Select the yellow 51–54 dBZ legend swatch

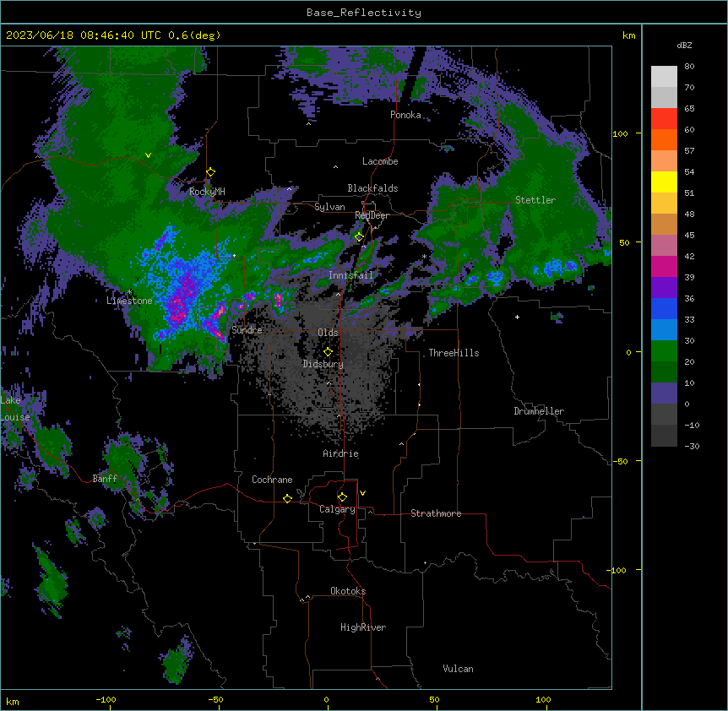(x=664, y=182)
